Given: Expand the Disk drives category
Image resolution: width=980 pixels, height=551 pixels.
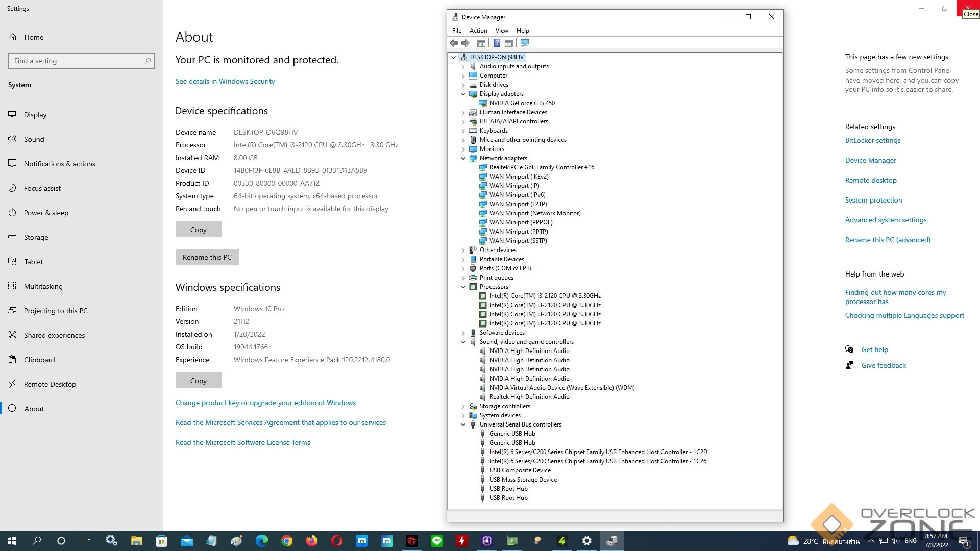Looking at the screenshot, I should (463, 85).
